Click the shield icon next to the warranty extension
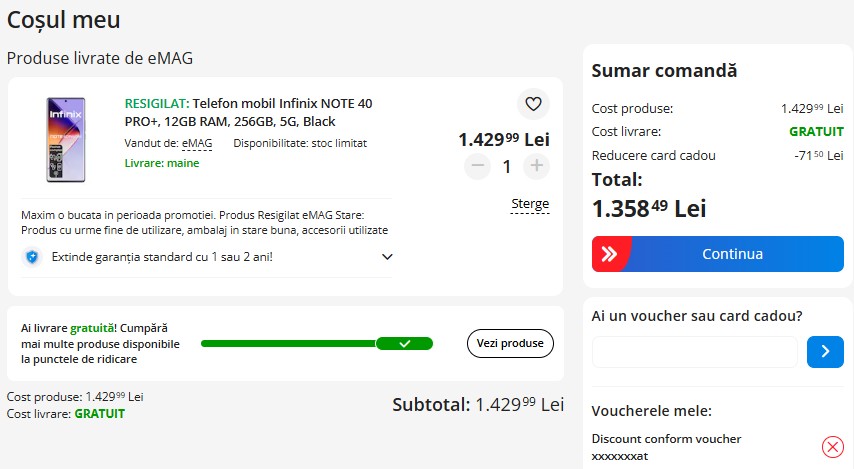Viewport: 854px width, 469px height. (32, 257)
